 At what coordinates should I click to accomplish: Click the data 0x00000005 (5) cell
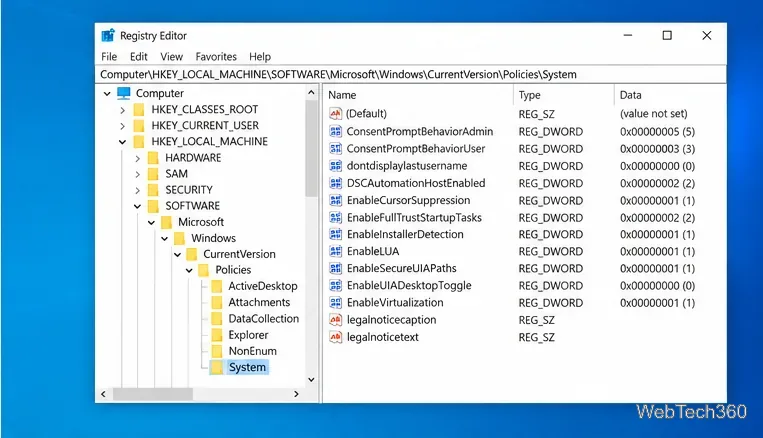[657, 131]
